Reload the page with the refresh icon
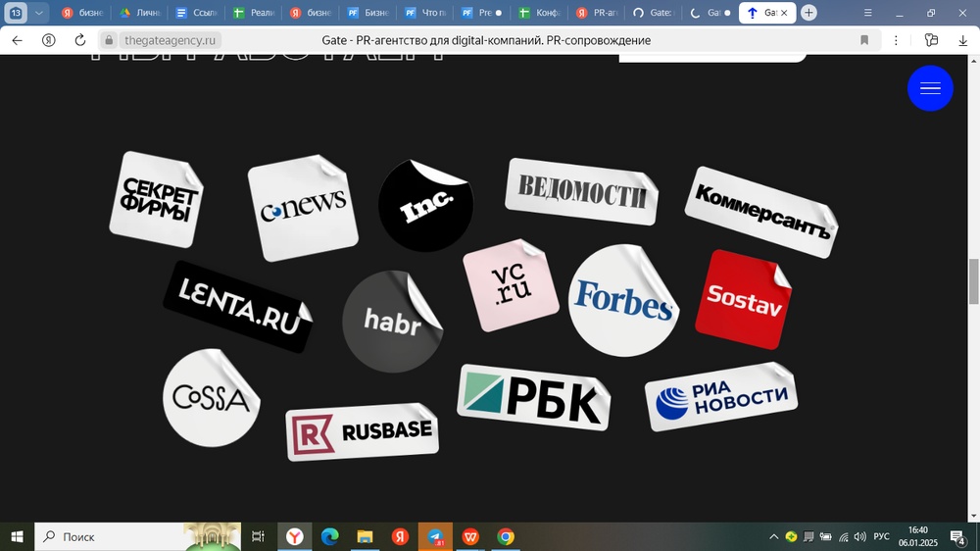Viewport: 980px width, 551px height. pyautogui.click(x=80, y=40)
